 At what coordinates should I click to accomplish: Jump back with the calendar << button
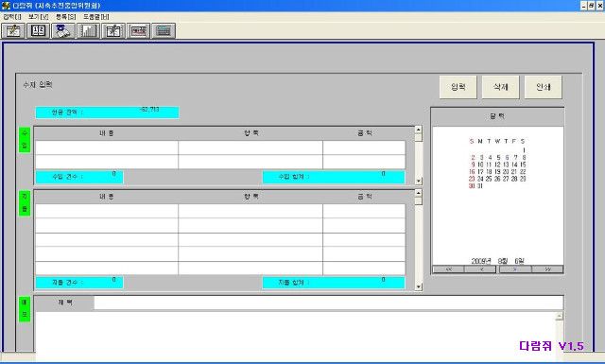(x=448, y=269)
